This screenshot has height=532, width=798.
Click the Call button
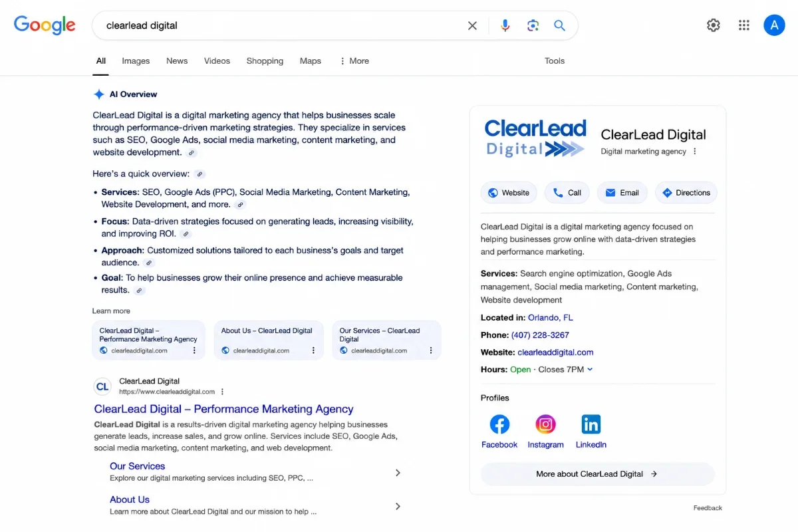[567, 193]
